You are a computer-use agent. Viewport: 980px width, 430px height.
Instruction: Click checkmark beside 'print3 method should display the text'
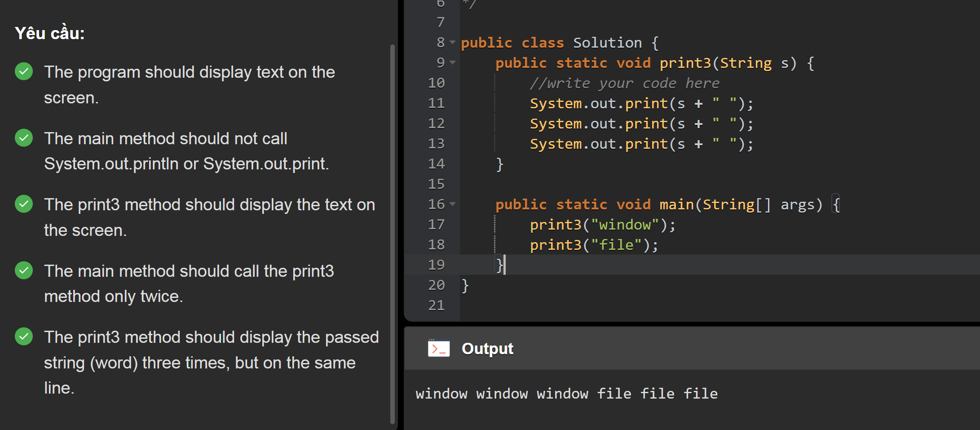(24, 204)
